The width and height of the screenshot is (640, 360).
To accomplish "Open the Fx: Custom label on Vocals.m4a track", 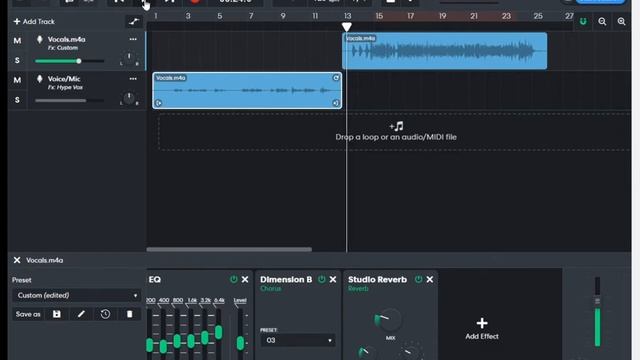I will 62,48.
